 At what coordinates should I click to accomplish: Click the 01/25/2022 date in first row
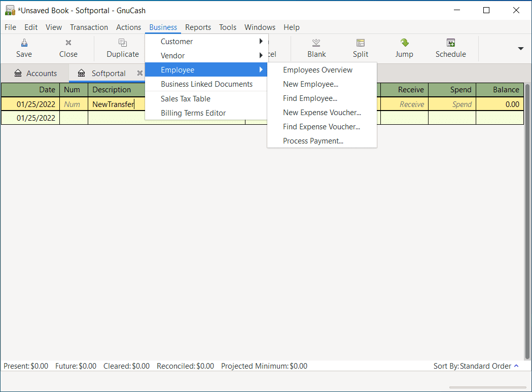point(30,104)
